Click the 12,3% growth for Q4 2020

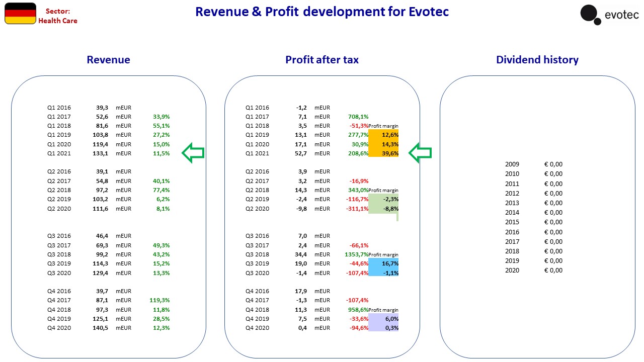tap(161, 328)
